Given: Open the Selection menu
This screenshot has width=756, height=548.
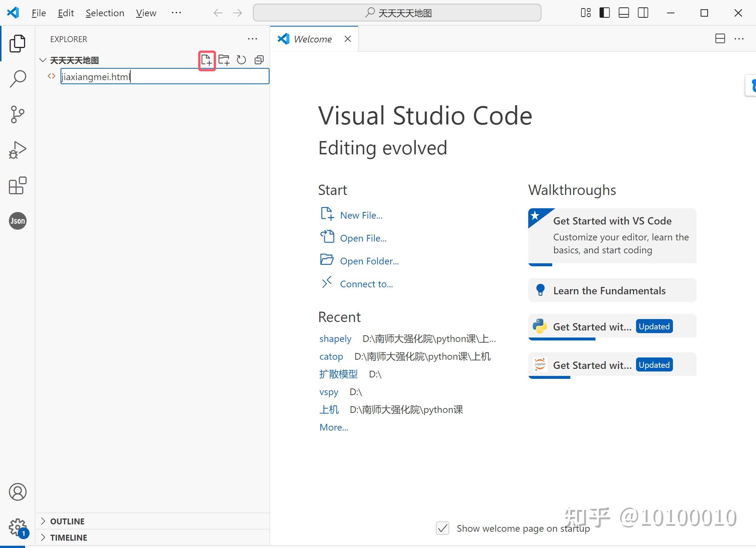Looking at the screenshot, I should point(105,13).
